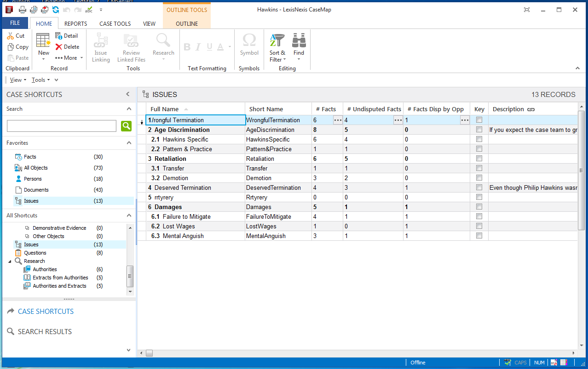Create a New record from ribbon

43,45
